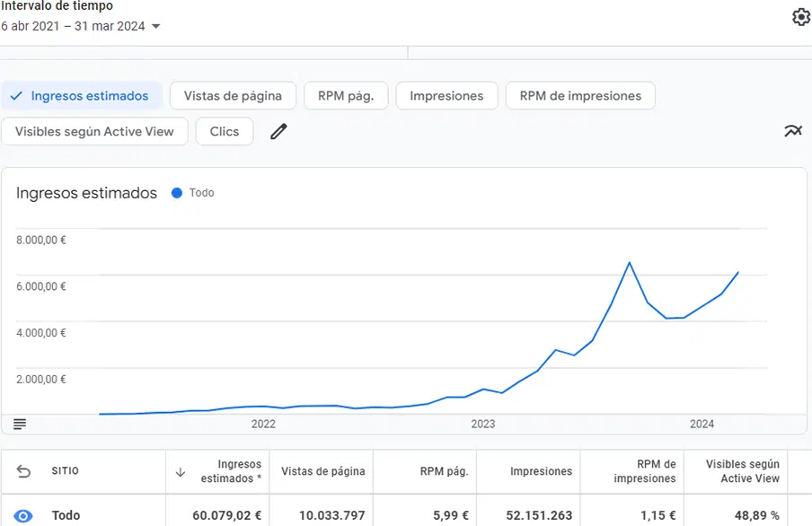Click the chart peak near late 2023
The width and height of the screenshot is (812, 526).
point(630,263)
